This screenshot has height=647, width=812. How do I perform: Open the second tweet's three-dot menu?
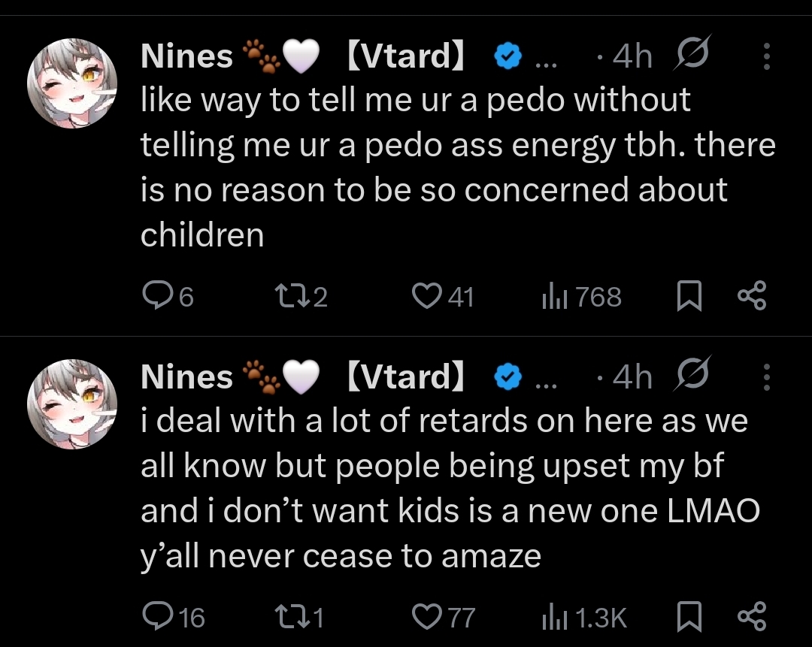tap(766, 377)
